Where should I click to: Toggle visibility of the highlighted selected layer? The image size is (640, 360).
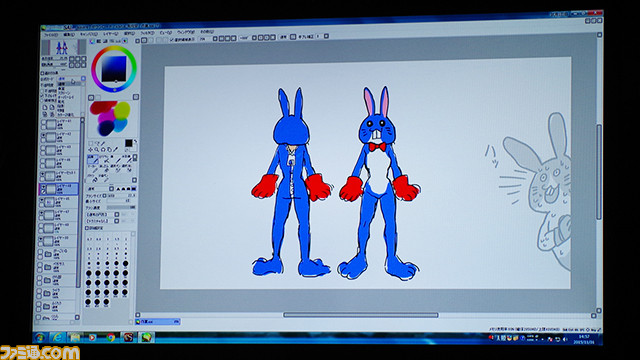click(43, 187)
